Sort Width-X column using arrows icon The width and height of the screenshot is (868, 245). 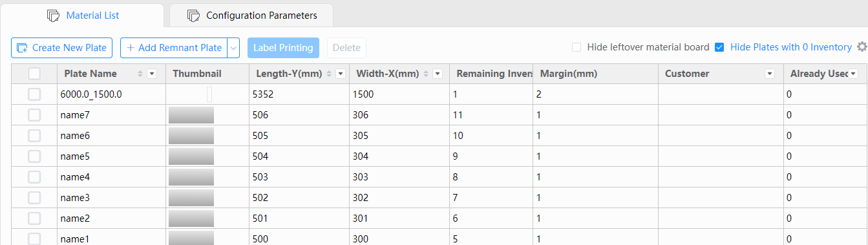(425, 74)
